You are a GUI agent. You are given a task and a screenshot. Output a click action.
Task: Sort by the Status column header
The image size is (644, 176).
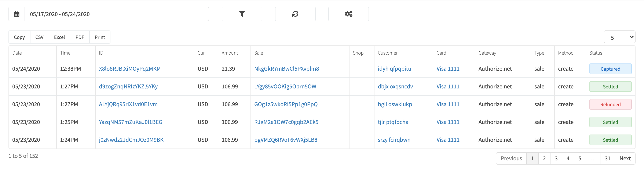[x=610, y=53]
